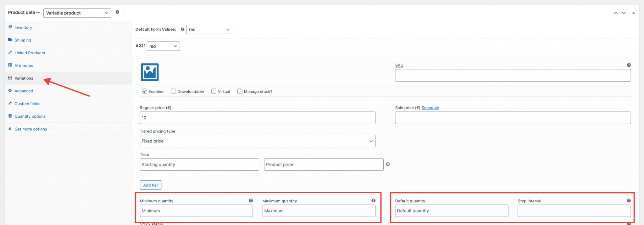Expand the #221 red variation dropdown
Viewport: 644px width, 225px height.
coord(163,46)
